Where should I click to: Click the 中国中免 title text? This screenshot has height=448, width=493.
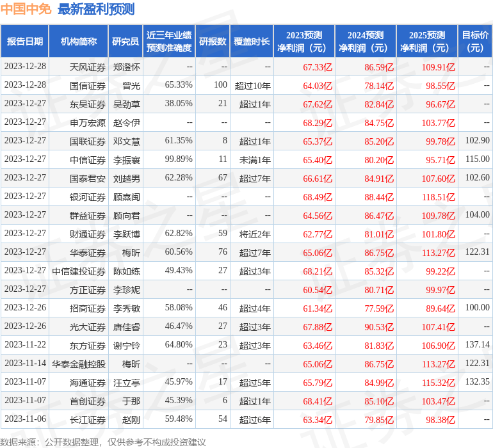point(26,9)
